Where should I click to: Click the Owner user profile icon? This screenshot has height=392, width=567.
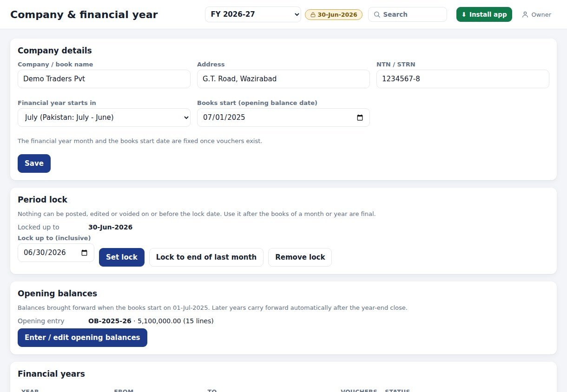pos(525,14)
